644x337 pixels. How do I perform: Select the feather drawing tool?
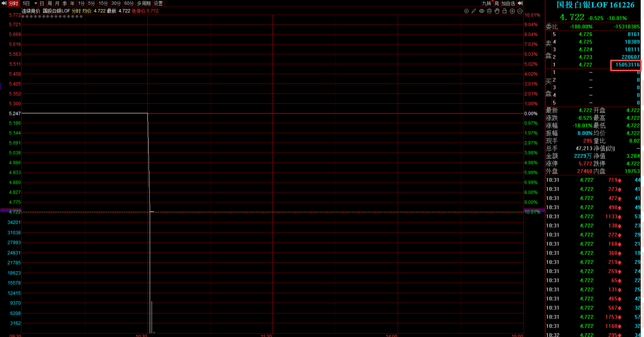tap(474, 11)
